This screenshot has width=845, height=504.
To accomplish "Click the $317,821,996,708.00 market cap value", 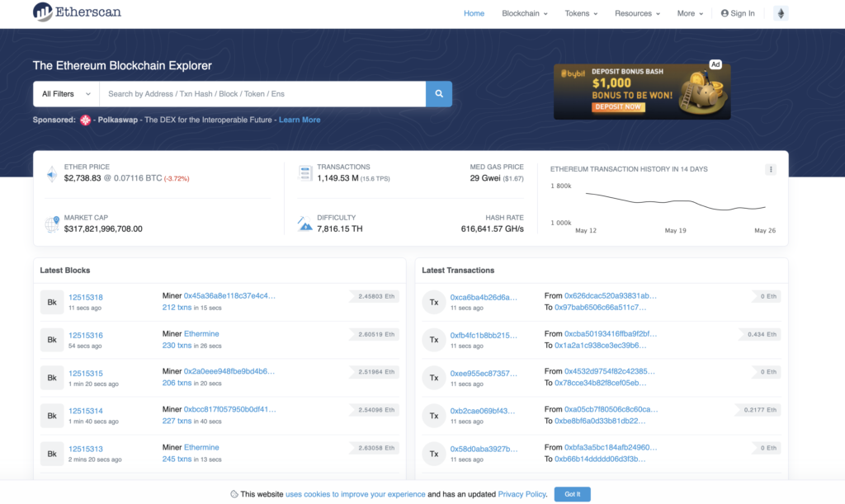I will point(103,228).
